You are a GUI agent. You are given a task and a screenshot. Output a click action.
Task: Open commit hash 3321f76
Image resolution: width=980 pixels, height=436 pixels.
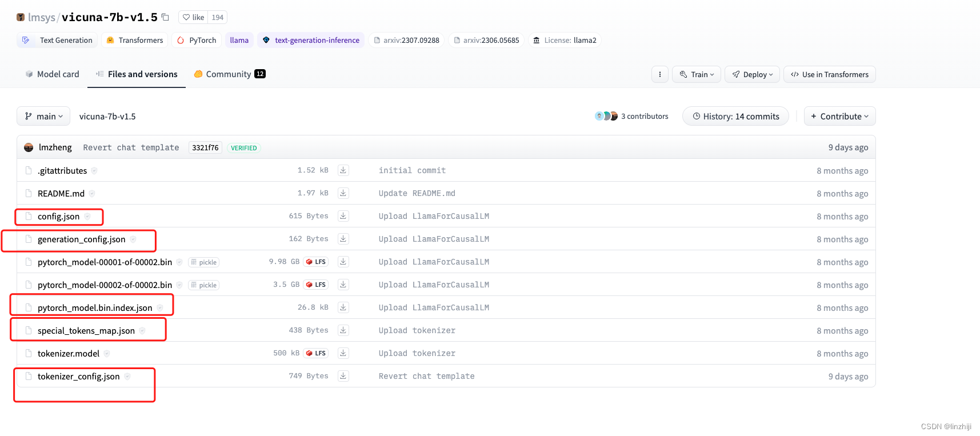pos(205,147)
